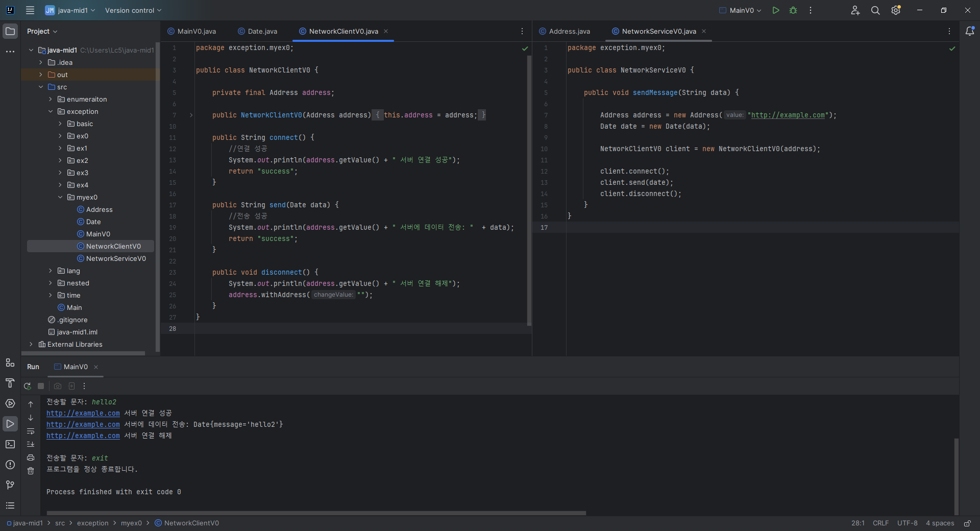Open the Notifications bell
The width and height of the screenshot is (980, 531).
coord(970,31)
